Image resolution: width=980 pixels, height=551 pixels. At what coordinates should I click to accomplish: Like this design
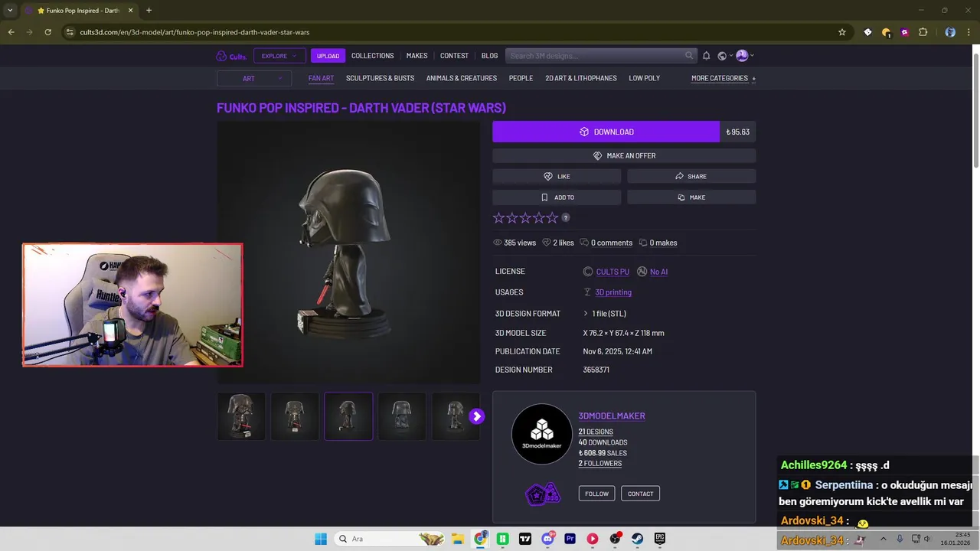(557, 176)
